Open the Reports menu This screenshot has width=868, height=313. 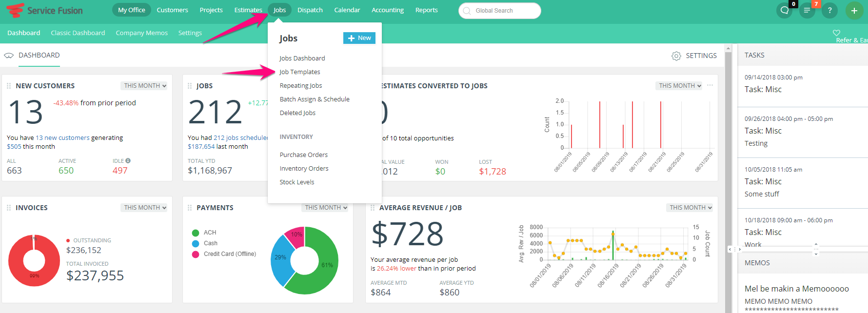click(427, 10)
